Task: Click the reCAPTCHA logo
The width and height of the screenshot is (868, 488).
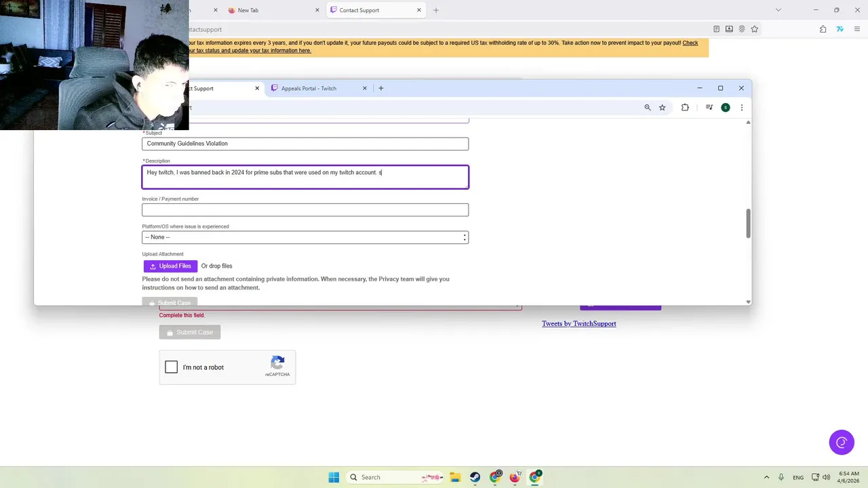Action: tap(277, 363)
